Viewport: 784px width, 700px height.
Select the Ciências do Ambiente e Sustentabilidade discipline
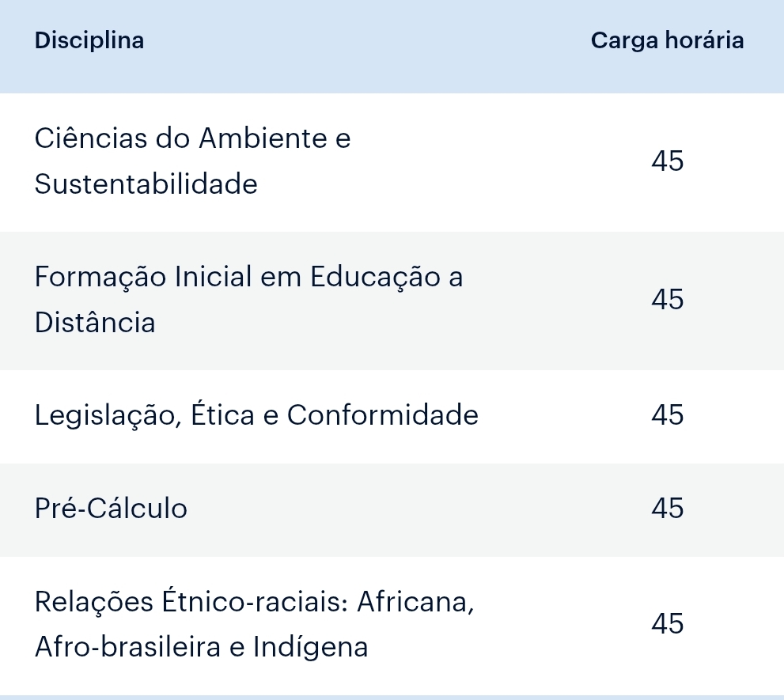coord(192,161)
